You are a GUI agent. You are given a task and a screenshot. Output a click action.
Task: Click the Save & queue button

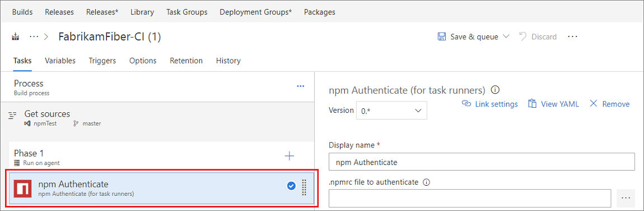(x=474, y=36)
